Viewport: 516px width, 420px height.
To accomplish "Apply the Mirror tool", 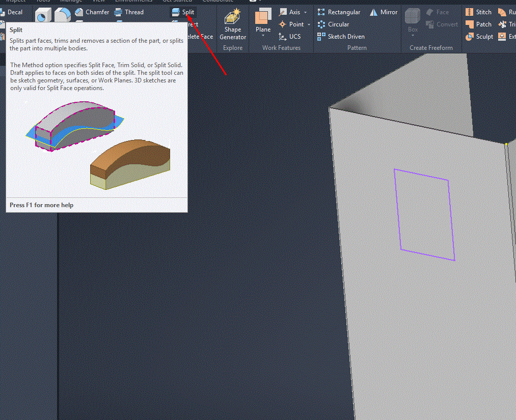I will (383, 12).
